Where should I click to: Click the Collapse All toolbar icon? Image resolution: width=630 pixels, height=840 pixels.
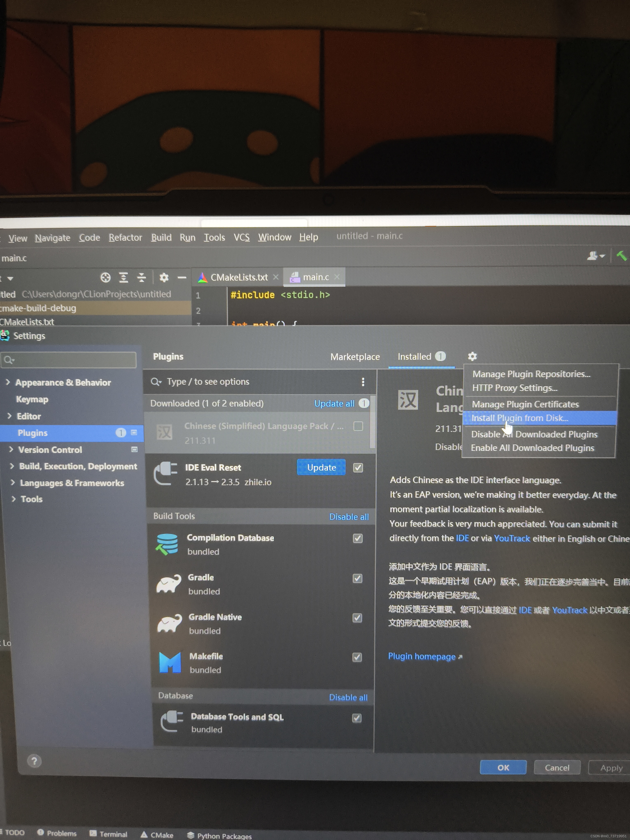coord(141,278)
